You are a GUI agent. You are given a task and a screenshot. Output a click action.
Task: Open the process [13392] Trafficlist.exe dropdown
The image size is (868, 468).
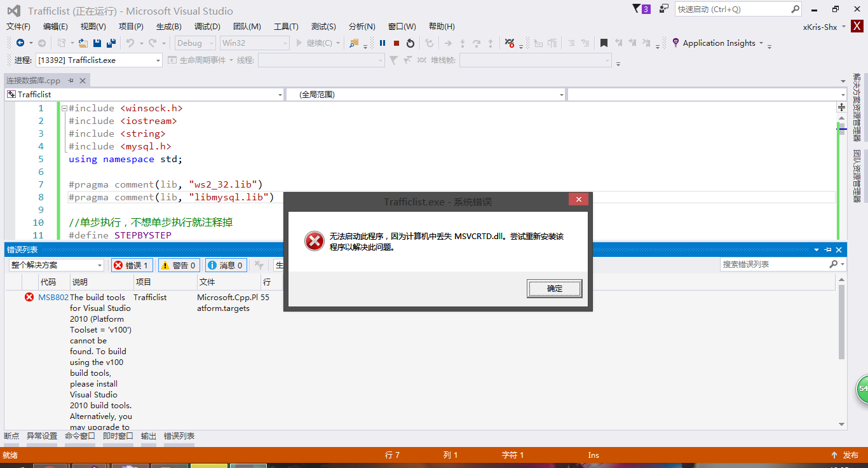pos(98,60)
